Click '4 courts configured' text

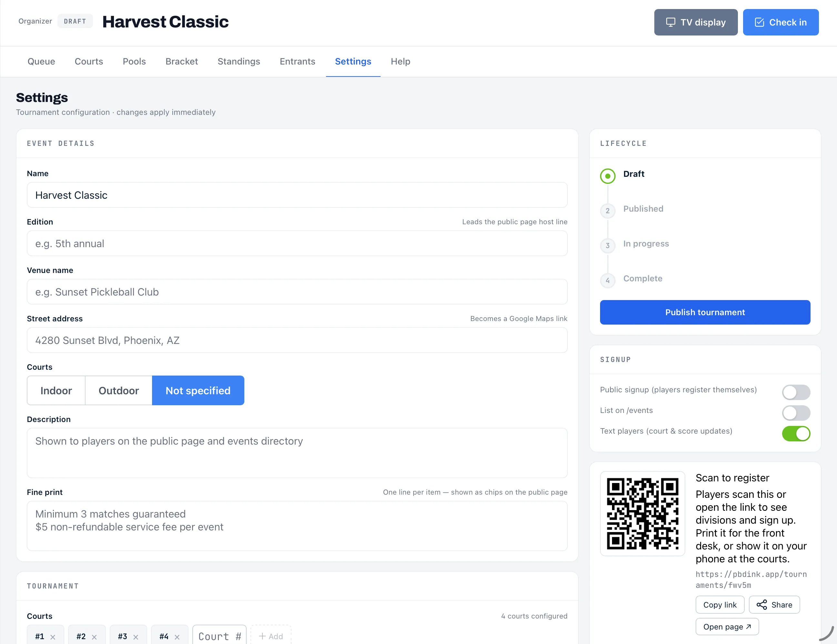click(x=534, y=616)
